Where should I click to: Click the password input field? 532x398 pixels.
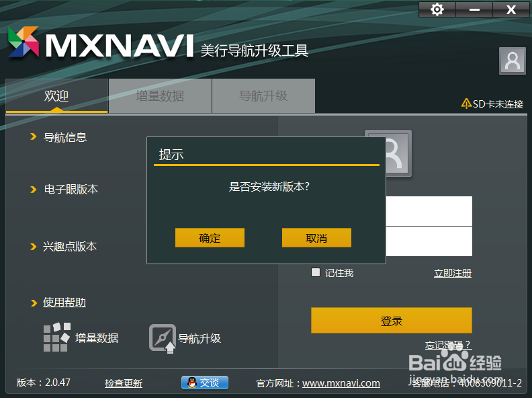coord(429,241)
